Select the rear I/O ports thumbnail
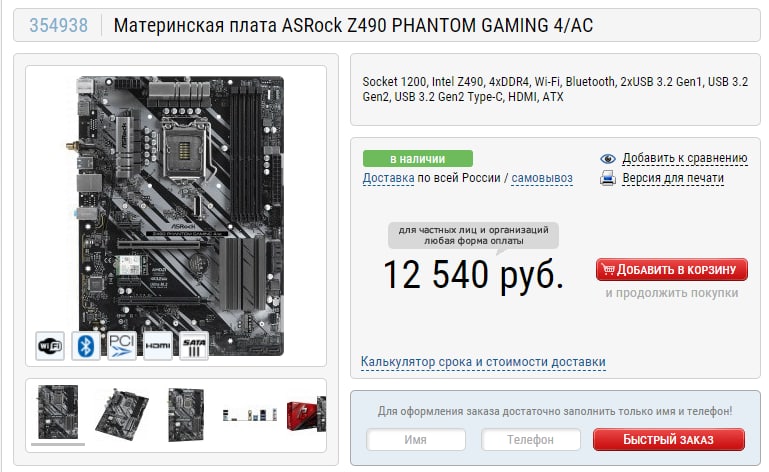 [249, 415]
